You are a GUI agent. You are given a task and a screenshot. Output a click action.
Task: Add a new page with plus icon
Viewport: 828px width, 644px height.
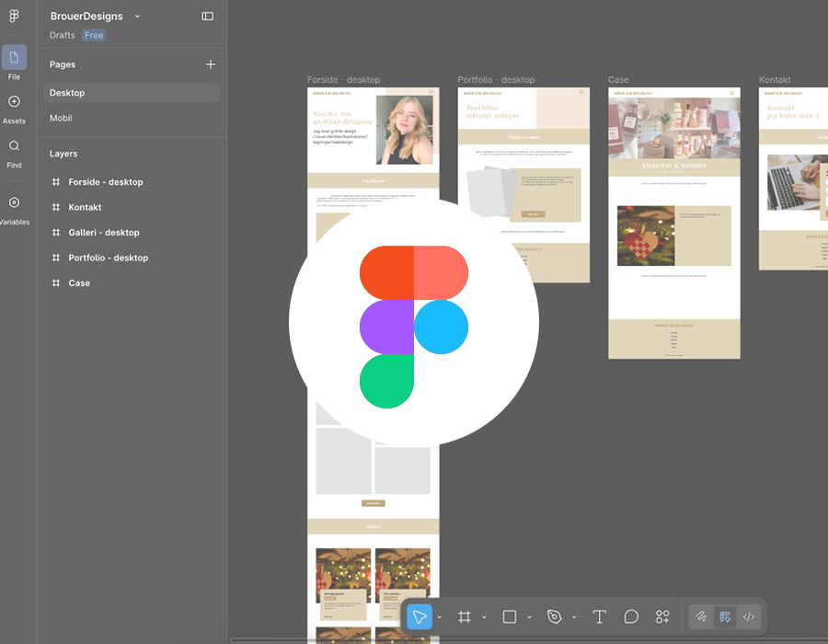click(x=211, y=64)
